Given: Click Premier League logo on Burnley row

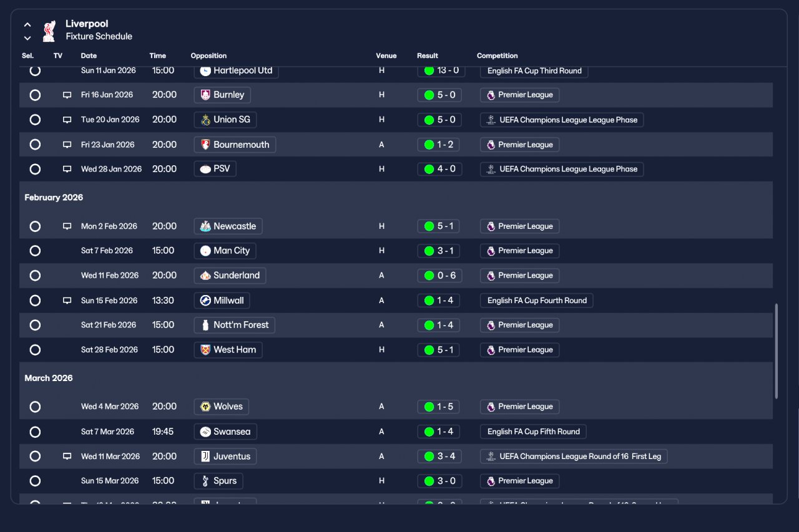Looking at the screenshot, I should [x=491, y=95].
